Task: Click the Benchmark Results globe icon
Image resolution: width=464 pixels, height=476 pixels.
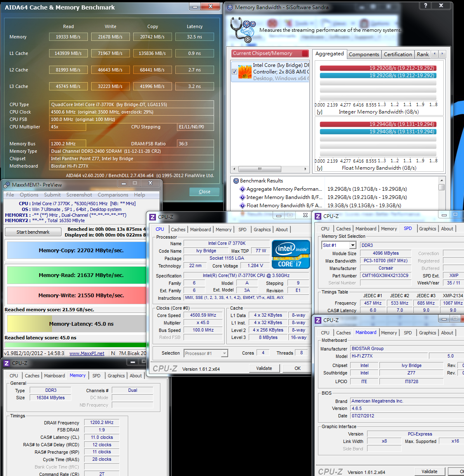Action: (x=236, y=181)
